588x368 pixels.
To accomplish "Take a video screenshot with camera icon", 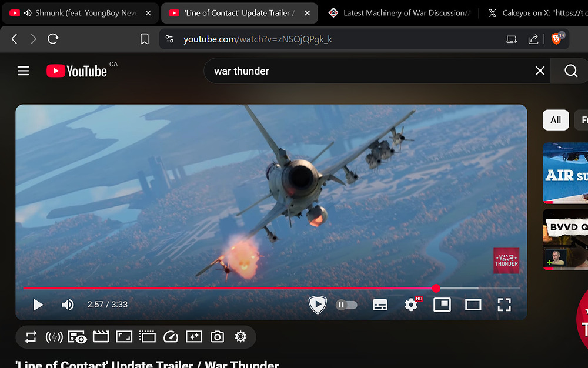I will coord(218,337).
